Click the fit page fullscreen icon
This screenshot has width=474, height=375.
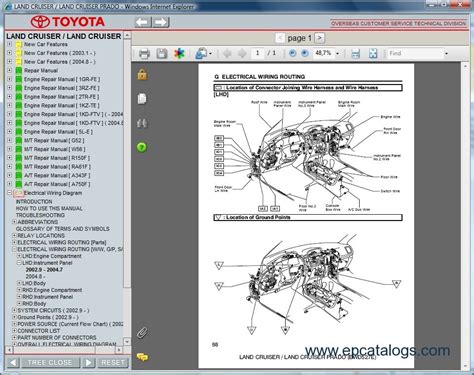coord(373,53)
